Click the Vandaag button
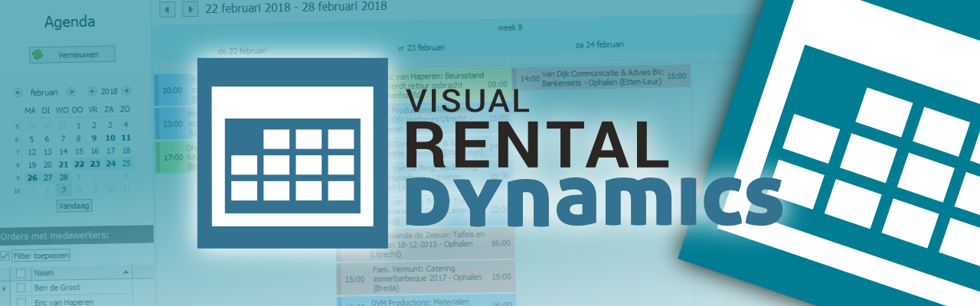Image resolution: width=980 pixels, height=306 pixels. pyautogui.click(x=74, y=206)
